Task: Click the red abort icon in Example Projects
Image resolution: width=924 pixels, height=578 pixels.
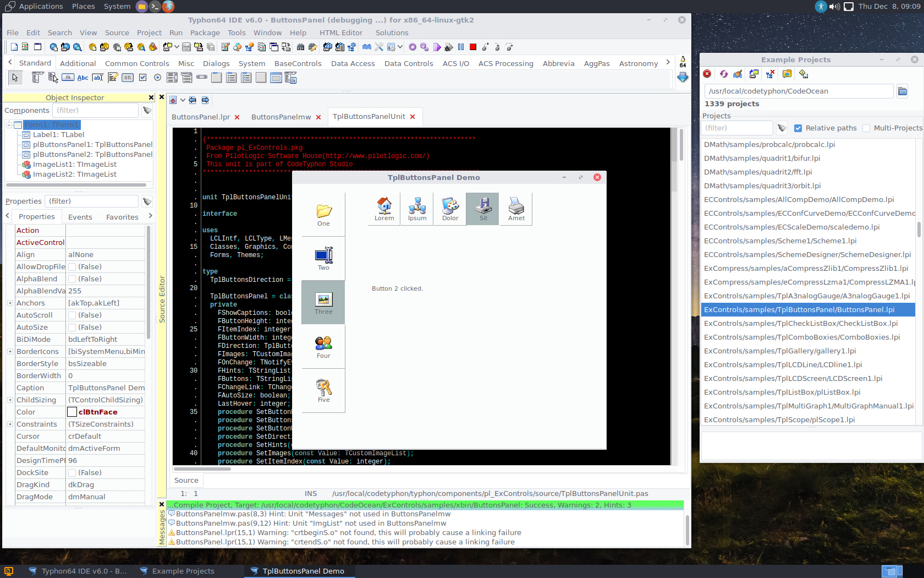Action: pyautogui.click(x=707, y=74)
